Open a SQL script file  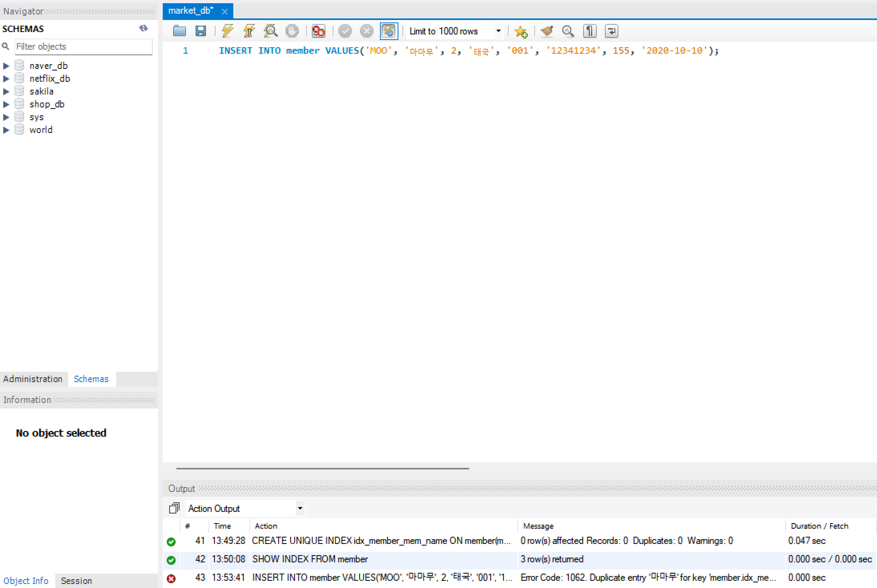click(179, 31)
